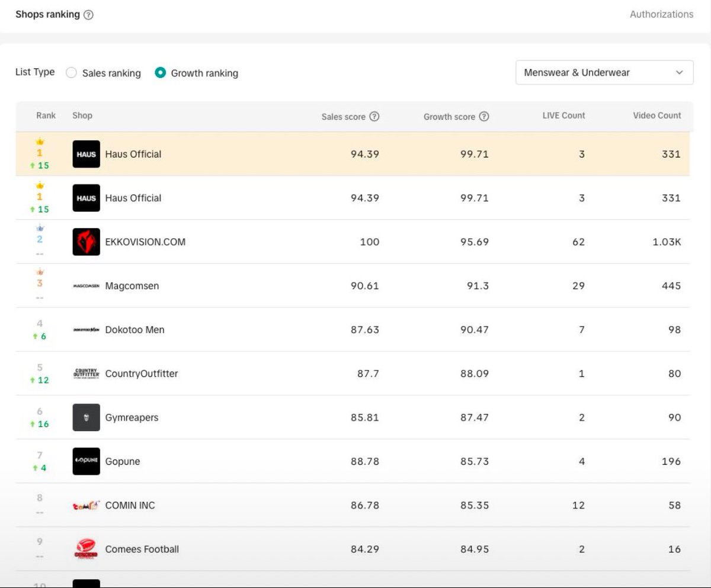
Task: Click CountryOutfitter rank change up 12
Action: 40,380
